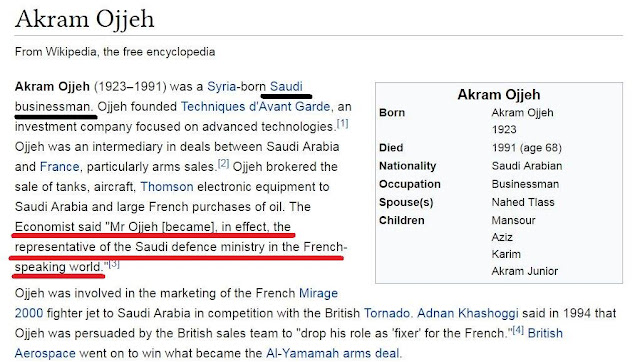Viewport: 640px width, 362px height.
Task: Follow the Techniques d'Avant Garde link
Action: (x=255, y=107)
